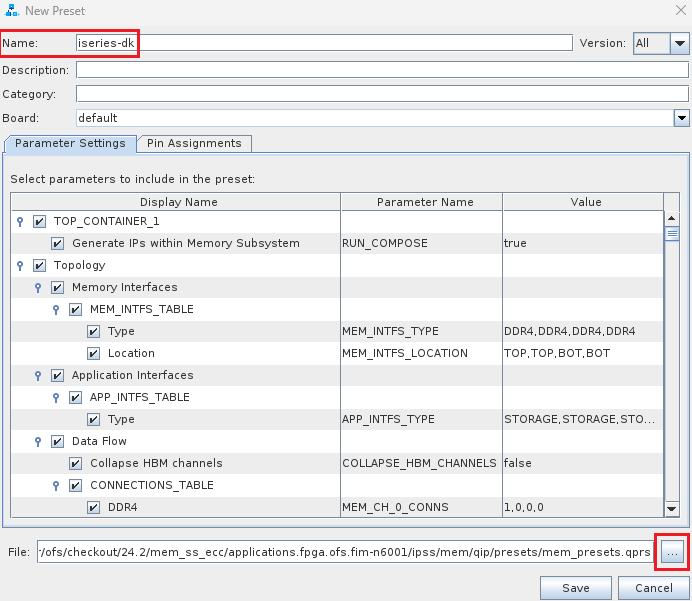This screenshot has height=601, width=692.
Task: Click the New Preset window icon
Action: point(11,11)
